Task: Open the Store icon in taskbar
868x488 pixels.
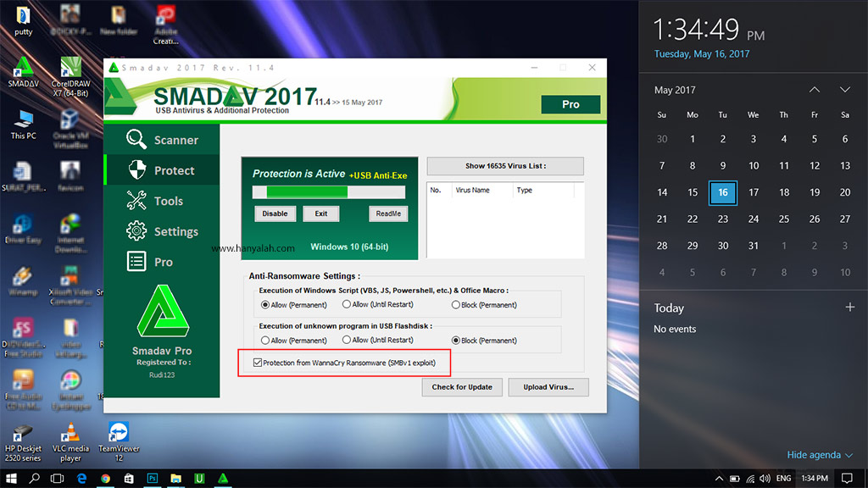Action: (129, 479)
